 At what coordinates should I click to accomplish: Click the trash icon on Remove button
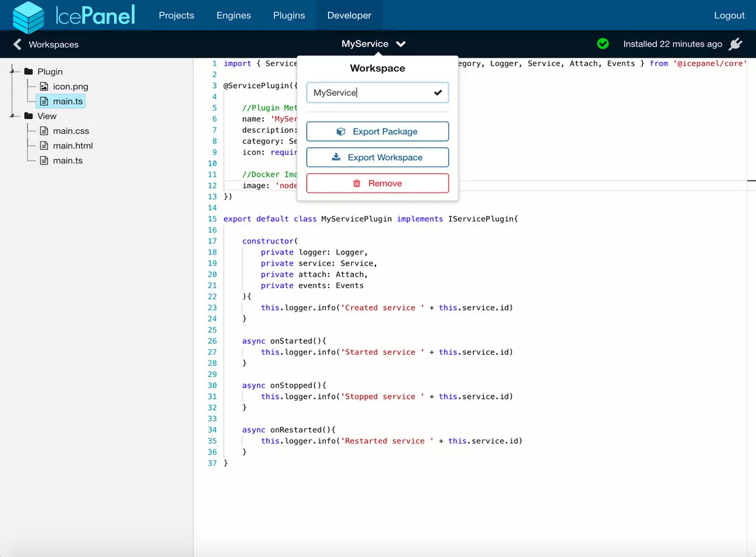point(355,183)
